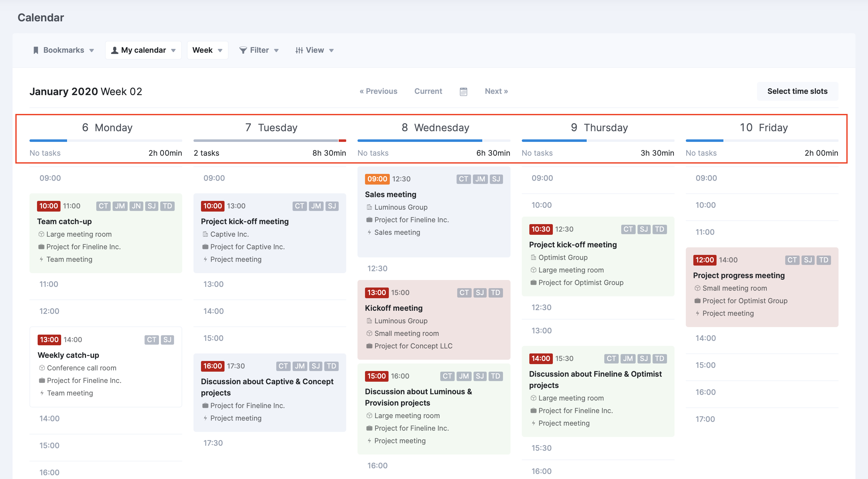Jump to the Current week

[x=428, y=91]
